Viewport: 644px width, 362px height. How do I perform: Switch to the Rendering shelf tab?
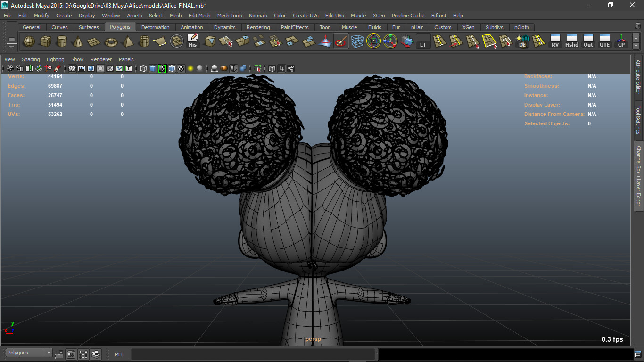[x=258, y=27]
